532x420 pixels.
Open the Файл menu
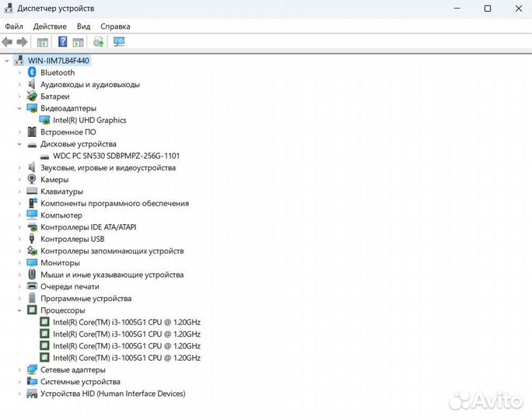click(14, 26)
